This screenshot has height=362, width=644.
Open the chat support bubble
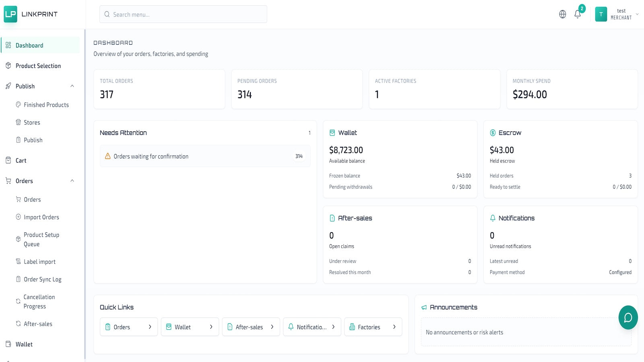(628, 318)
